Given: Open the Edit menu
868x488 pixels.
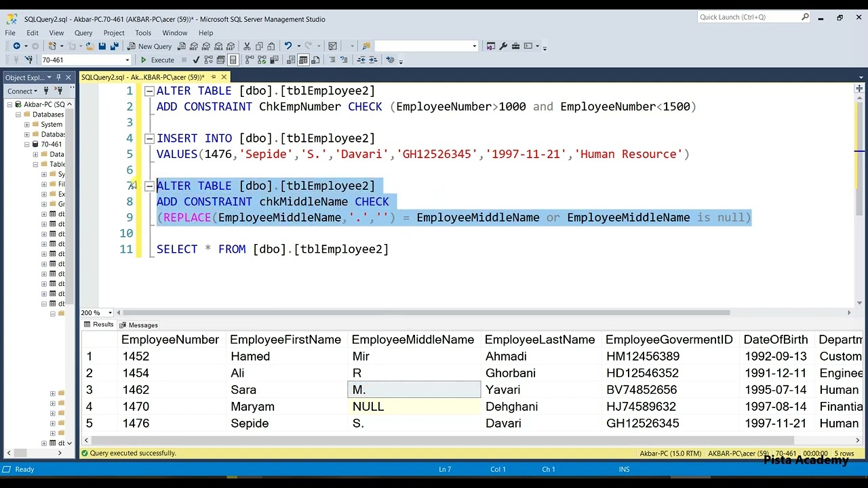Looking at the screenshot, I should pyautogui.click(x=33, y=33).
